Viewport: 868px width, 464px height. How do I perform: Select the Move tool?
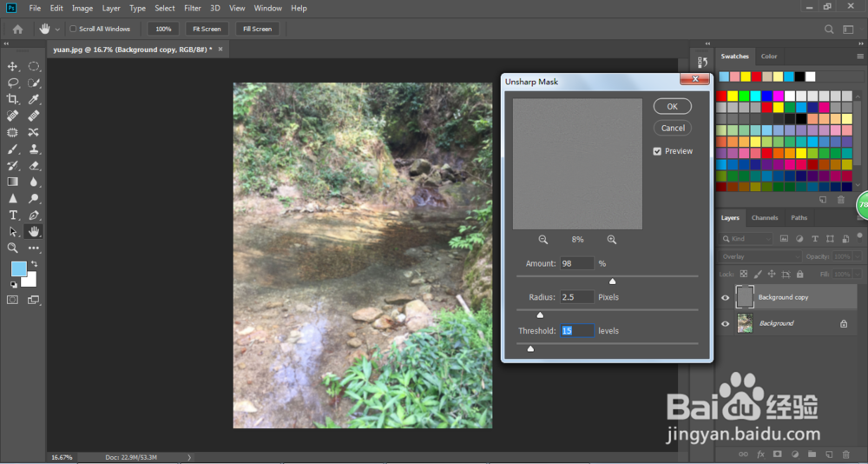click(12, 67)
